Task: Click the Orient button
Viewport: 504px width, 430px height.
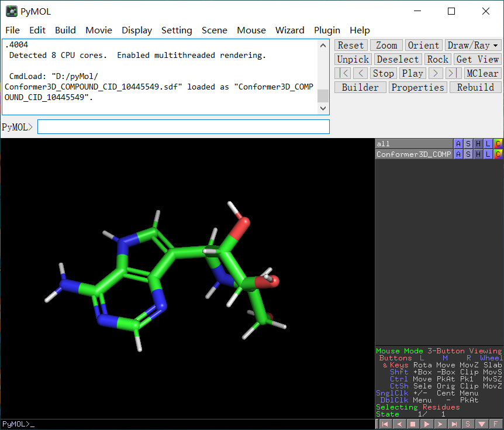Action: [x=423, y=46]
